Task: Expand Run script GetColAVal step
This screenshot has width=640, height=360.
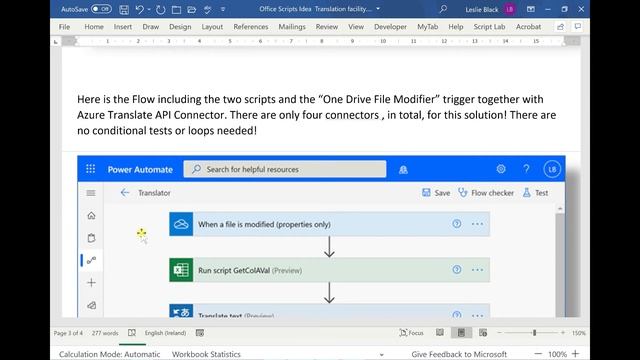Action: click(330, 270)
